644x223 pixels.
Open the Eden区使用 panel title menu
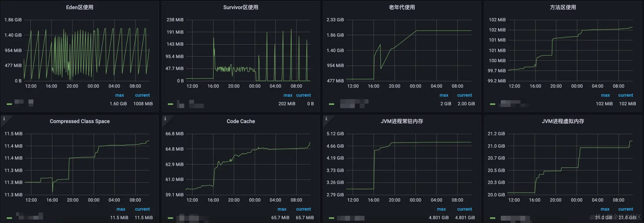pos(80,7)
